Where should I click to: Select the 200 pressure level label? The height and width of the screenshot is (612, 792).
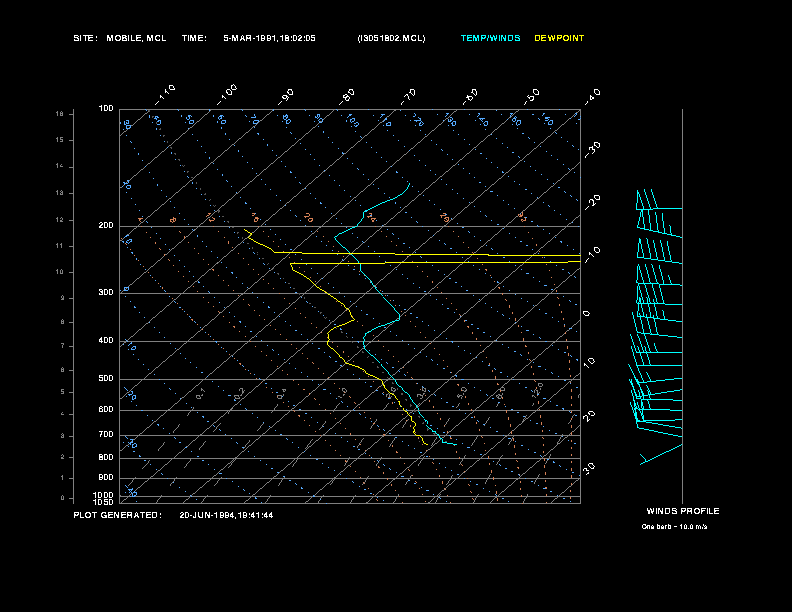(106, 226)
